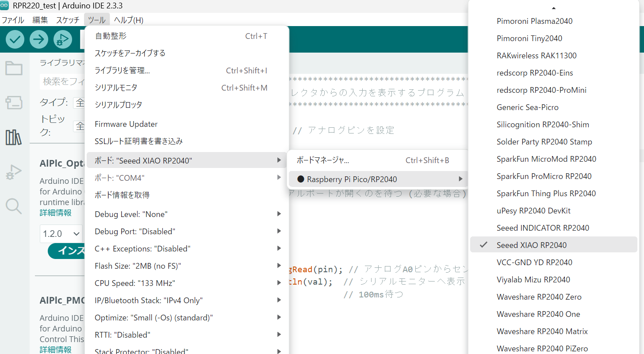Expand the ボード: "Seeed XIAO RP2040" submenu
The width and height of the screenshot is (644, 354).
coord(187,160)
